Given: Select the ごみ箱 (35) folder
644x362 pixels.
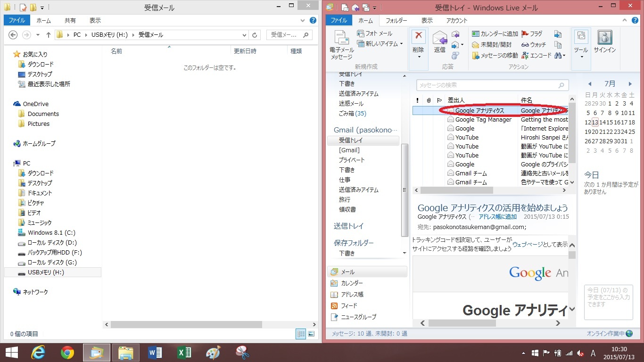Looking at the screenshot, I should pyautogui.click(x=352, y=113).
